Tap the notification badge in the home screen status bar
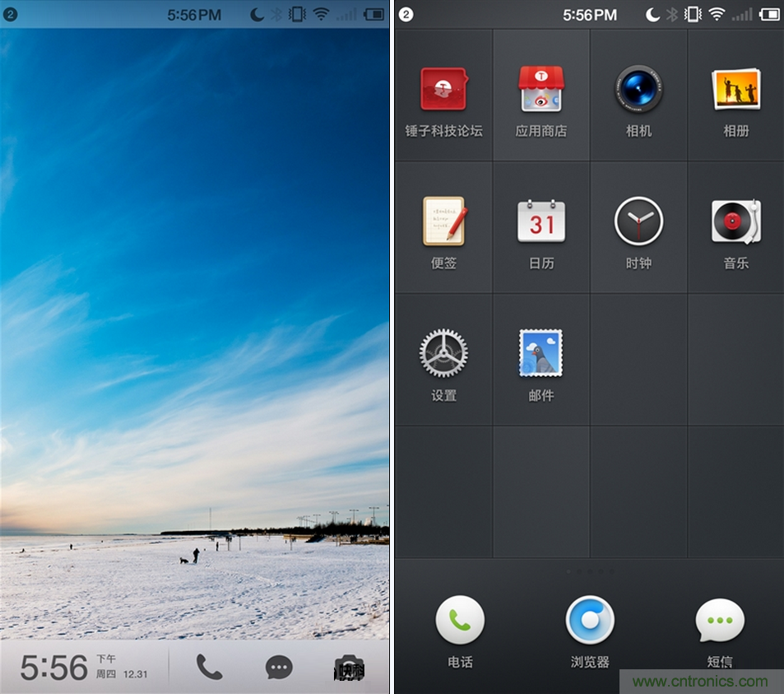This screenshot has width=784, height=694. (x=406, y=15)
